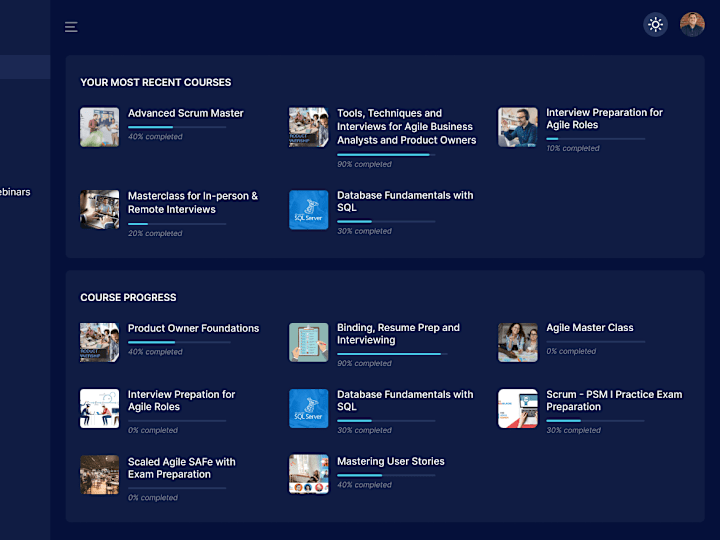Click the Mastering User Stories progress bar
This screenshot has height=540, width=720.
(386, 475)
